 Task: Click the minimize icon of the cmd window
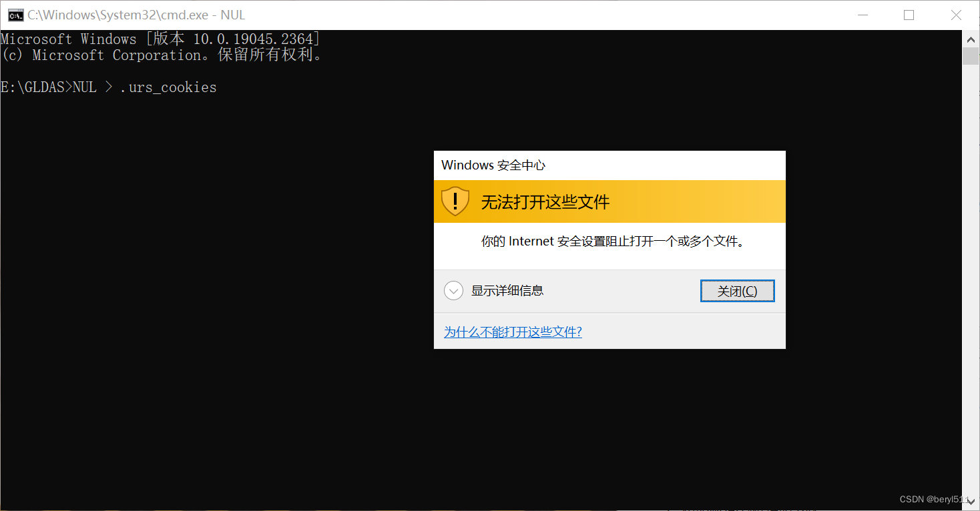pyautogui.click(x=862, y=15)
